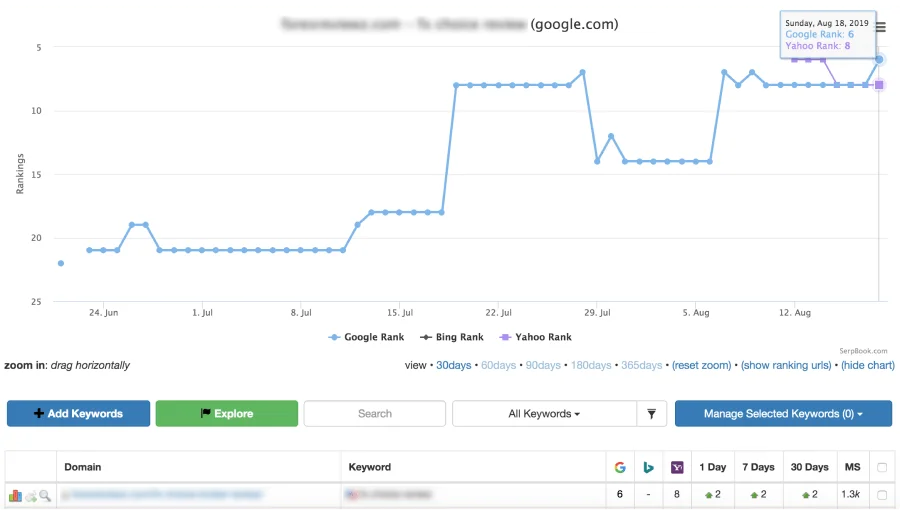Focus the Search input field
The width and height of the screenshot is (900, 515).
click(x=375, y=414)
